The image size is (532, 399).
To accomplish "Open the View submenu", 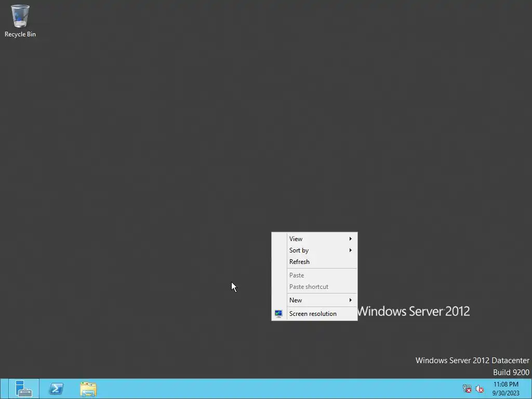I will pyautogui.click(x=314, y=239).
